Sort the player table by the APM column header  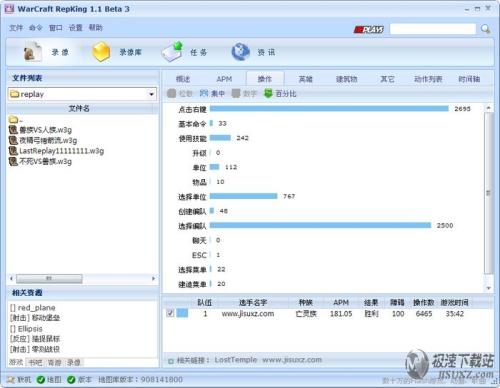(341, 302)
